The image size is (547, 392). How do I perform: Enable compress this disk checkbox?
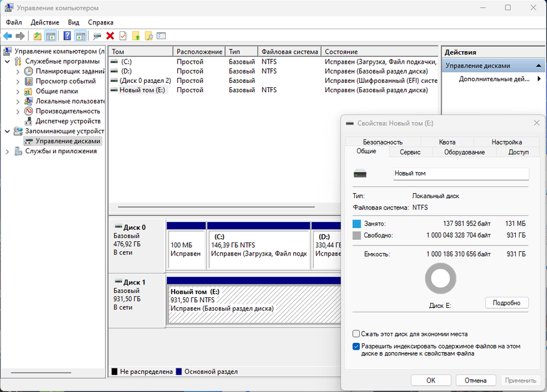click(356, 334)
